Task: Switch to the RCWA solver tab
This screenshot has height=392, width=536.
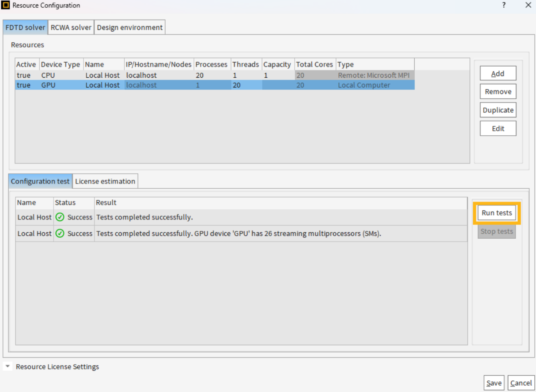Action: click(x=71, y=27)
